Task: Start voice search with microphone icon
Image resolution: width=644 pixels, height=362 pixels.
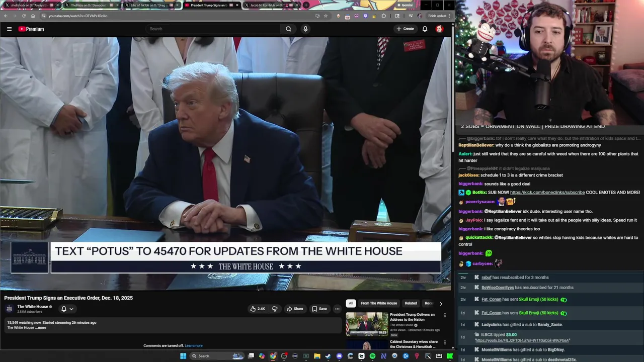Action: [305, 29]
